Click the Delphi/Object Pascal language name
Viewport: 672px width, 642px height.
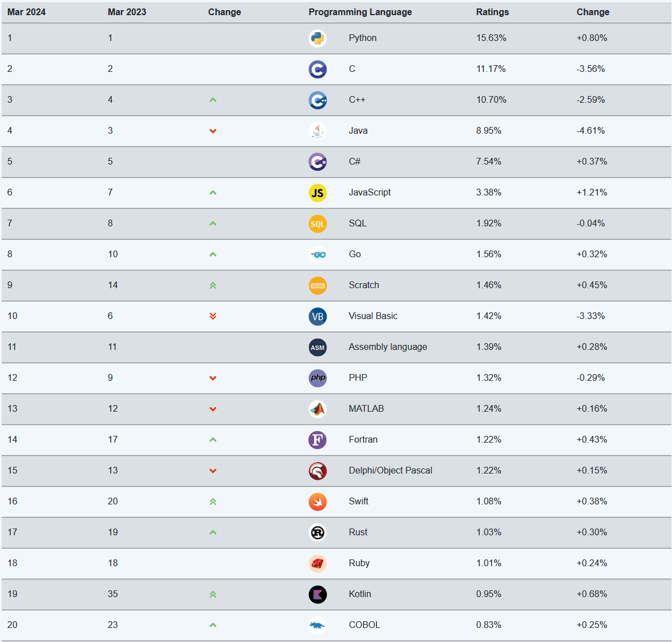(x=391, y=470)
